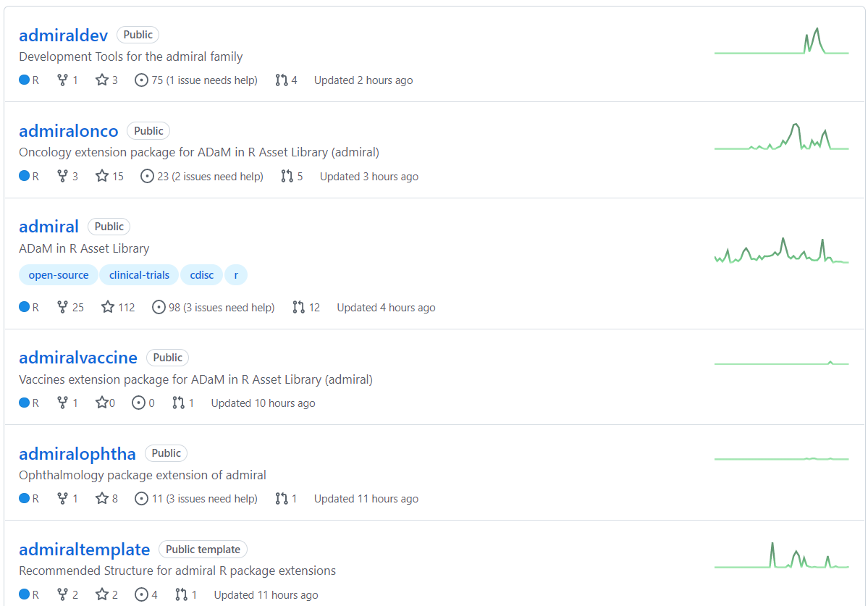Viewport: 868px width, 606px height.
Task: Select the open-source topic tag
Action: coord(58,275)
